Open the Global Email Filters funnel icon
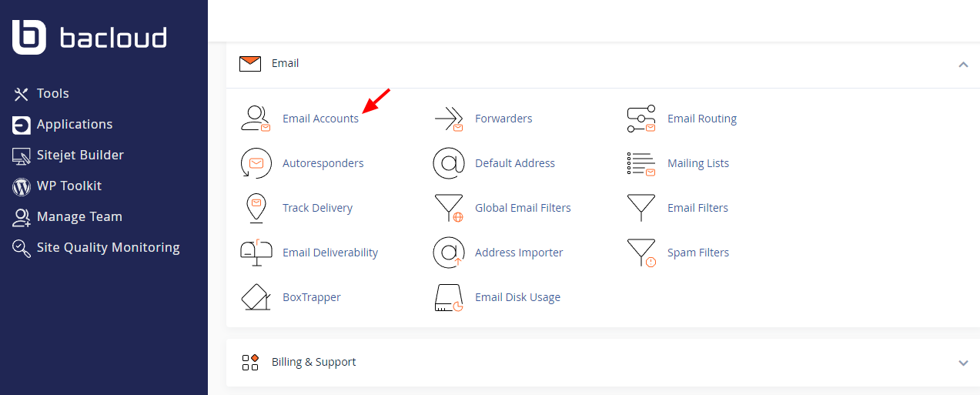 (449, 208)
